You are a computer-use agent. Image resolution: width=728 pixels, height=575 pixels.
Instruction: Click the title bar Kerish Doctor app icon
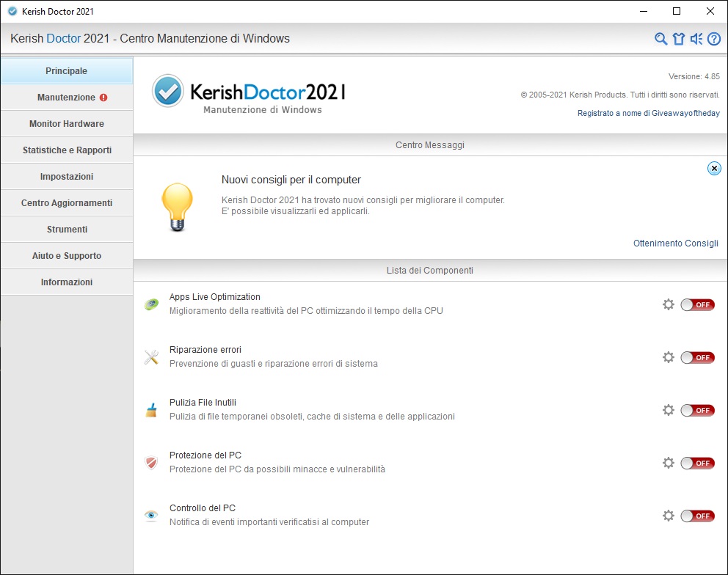pyautogui.click(x=12, y=11)
